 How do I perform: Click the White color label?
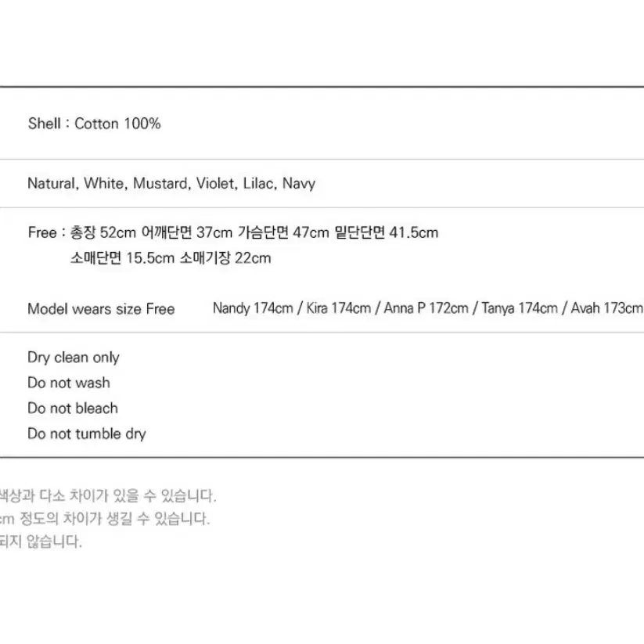[106, 183]
